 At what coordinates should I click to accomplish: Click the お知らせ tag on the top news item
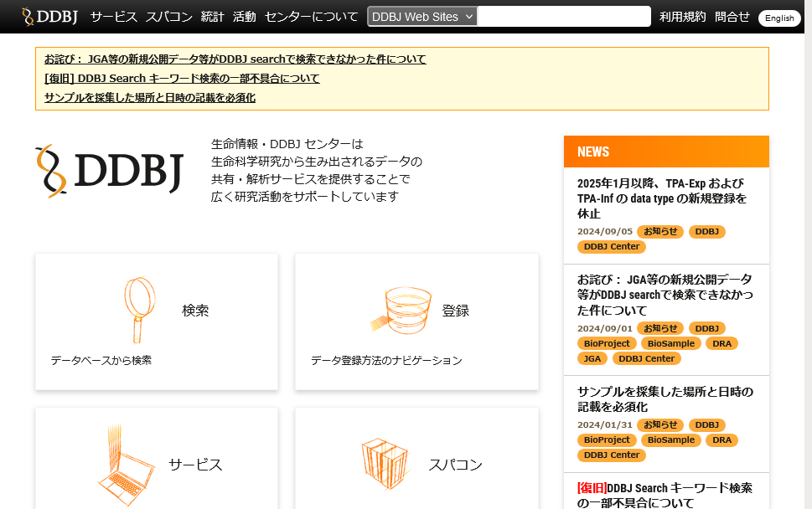[660, 231]
